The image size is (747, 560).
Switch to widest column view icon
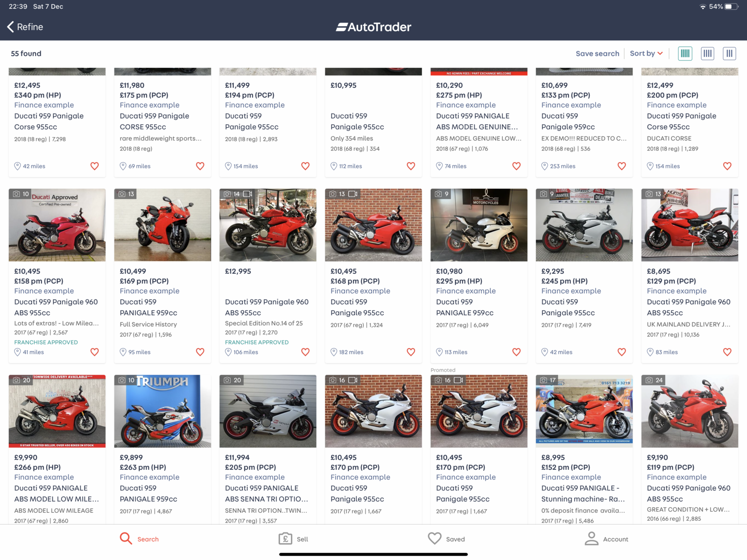pos(729,54)
